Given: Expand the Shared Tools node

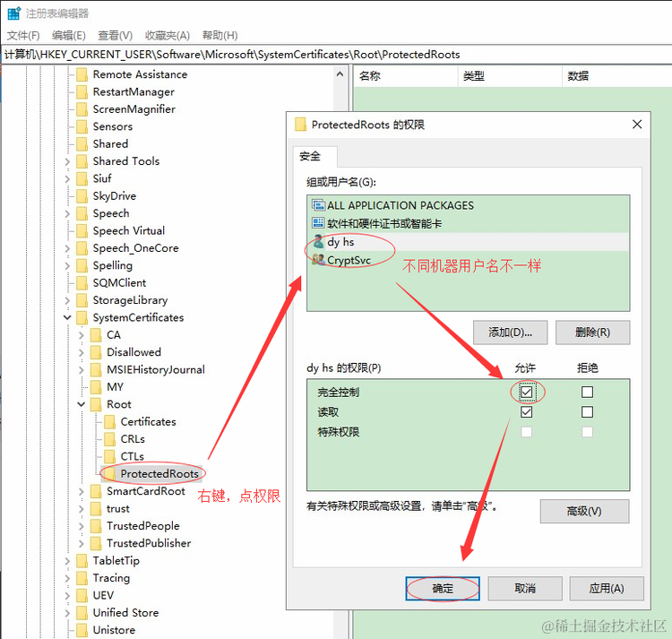Looking at the screenshot, I should [x=67, y=161].
